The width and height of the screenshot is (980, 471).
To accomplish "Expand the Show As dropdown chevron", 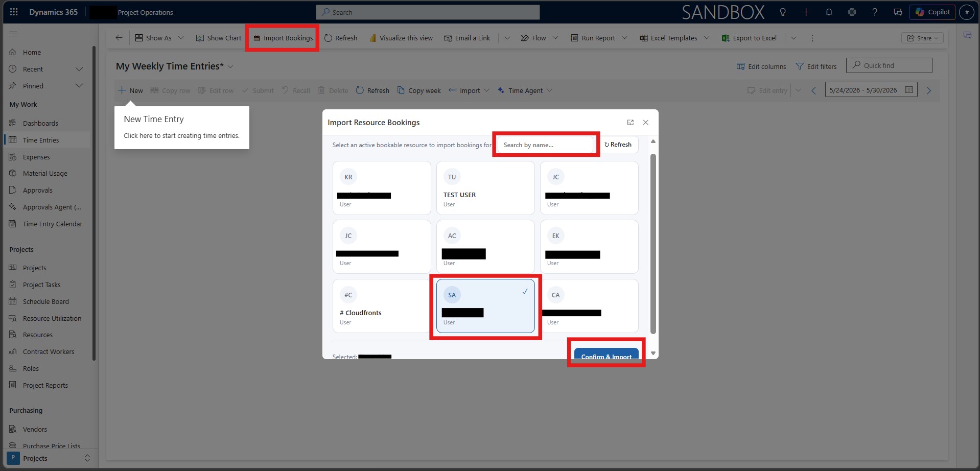I will click(181, 38).
